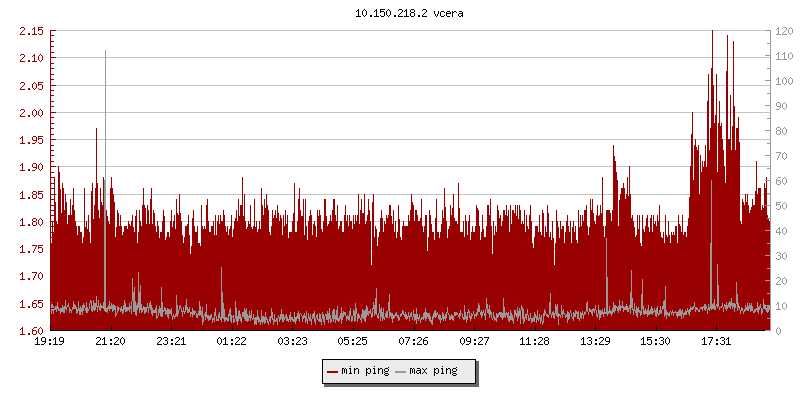Click the 120 value on right axis
The image size is (800, 400).
782,31
